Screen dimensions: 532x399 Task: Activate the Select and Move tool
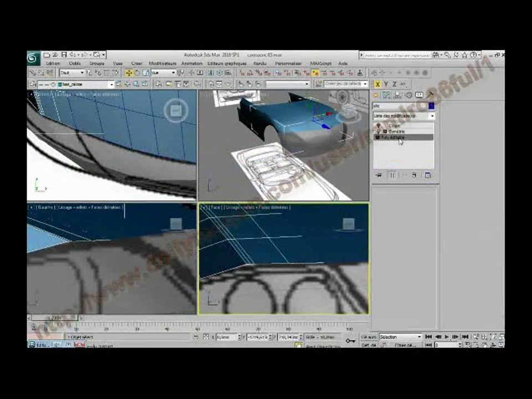pyautogui.click(x=129, y=73)
